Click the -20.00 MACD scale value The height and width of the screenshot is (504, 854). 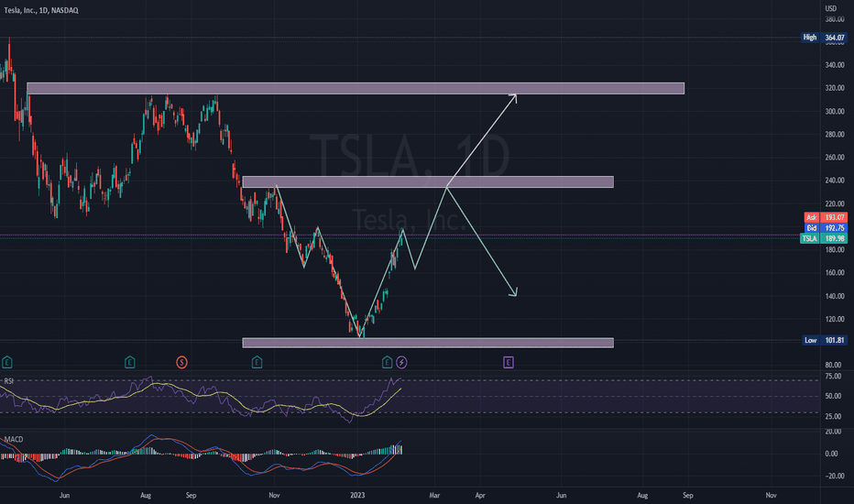coord(834,476)
